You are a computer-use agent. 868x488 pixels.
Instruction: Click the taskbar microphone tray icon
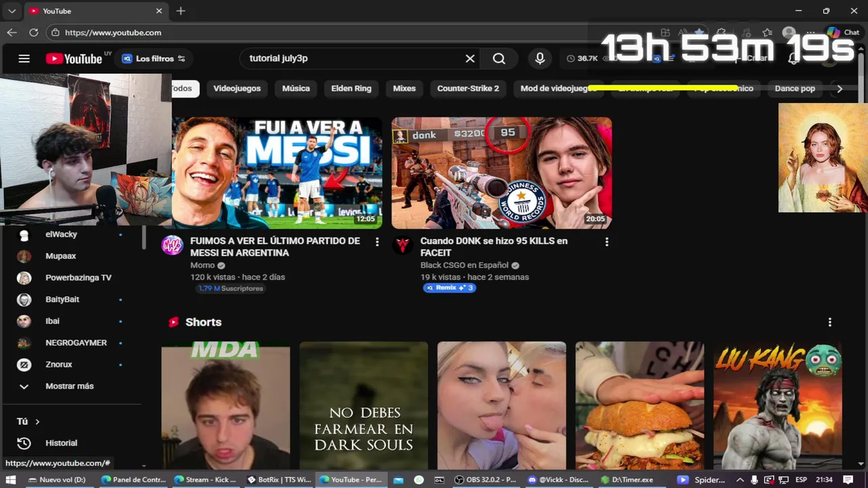tap(755, 480)
